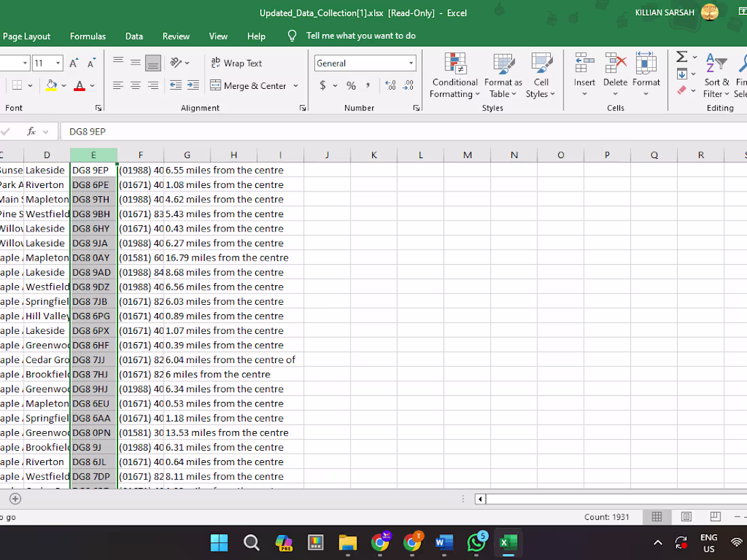
Task: Open Page Layout tab
Action: (26, 36)
